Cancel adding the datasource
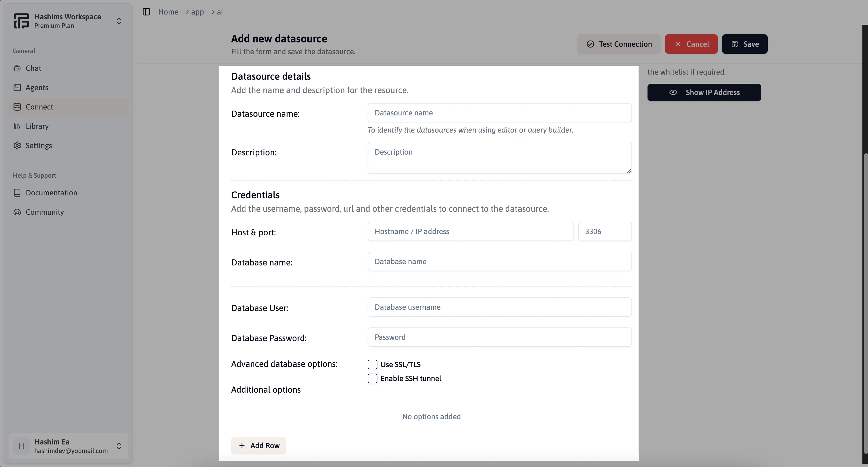Image resolution: width=868 pixels, height=467 pixels. click(691, 44)
